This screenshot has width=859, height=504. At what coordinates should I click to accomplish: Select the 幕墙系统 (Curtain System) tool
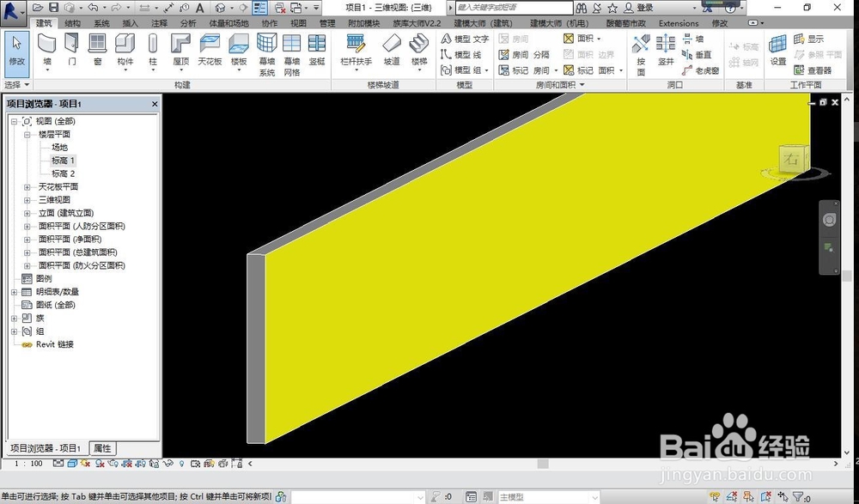267,55
